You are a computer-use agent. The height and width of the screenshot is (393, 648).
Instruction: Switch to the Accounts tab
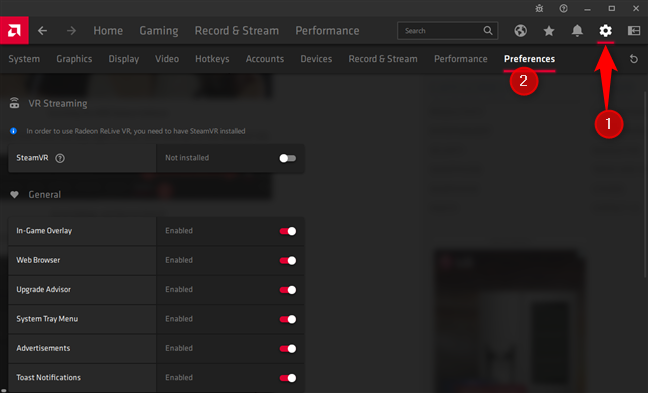tap(265, 59)
